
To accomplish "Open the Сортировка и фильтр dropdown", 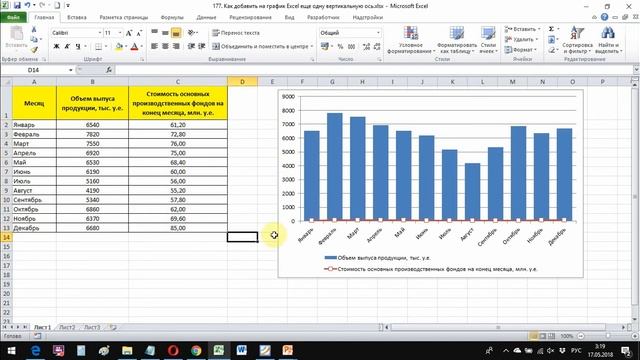I will (x=577, y=40).
